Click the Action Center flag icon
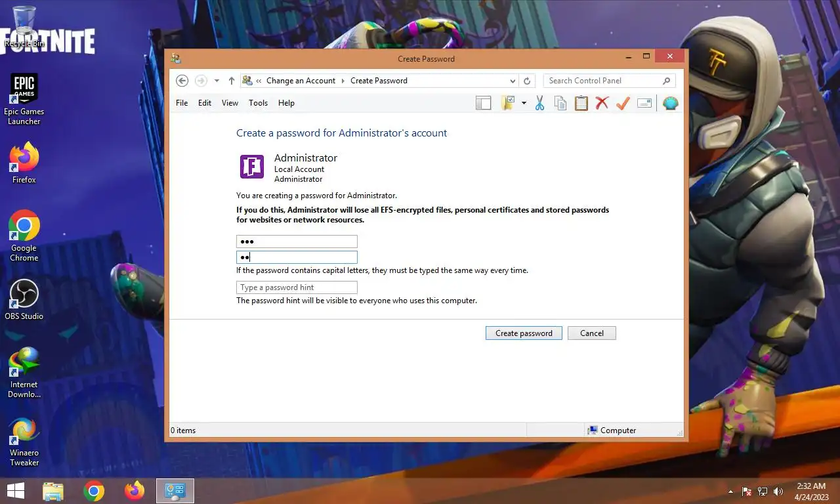 (x=746, y=492)
